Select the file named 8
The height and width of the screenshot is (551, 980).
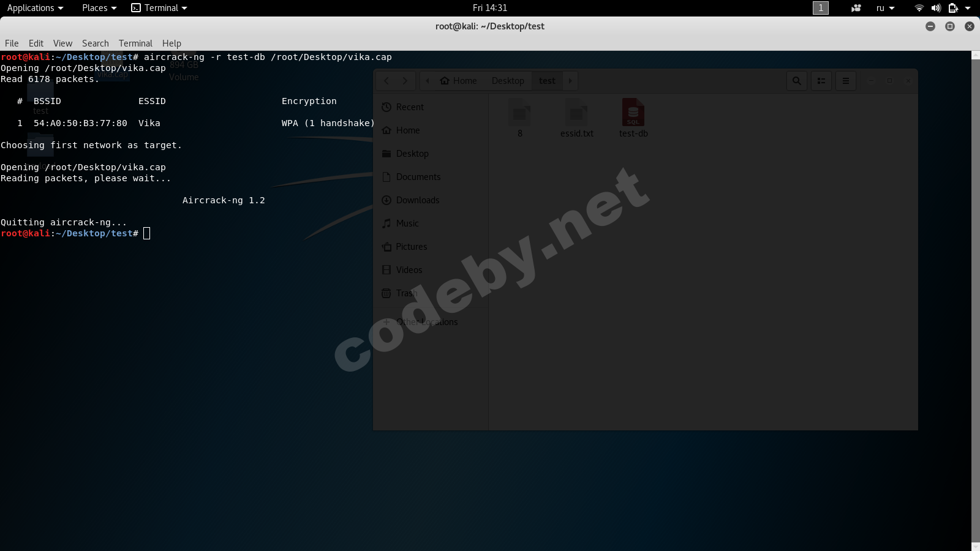coord(519,118)
